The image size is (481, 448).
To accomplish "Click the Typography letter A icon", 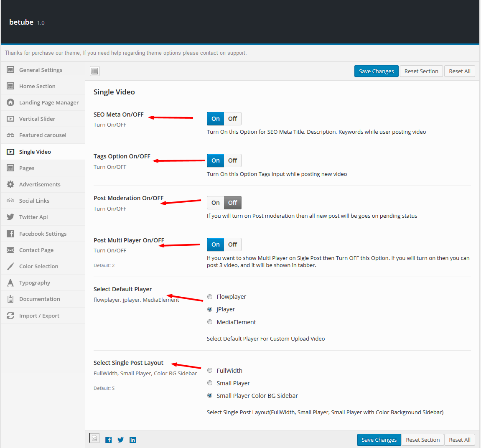I will click(10, 283).
